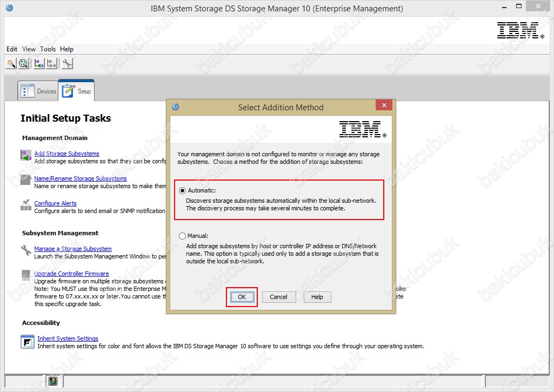Minimize the Storage Manager main window

point(504,6)
